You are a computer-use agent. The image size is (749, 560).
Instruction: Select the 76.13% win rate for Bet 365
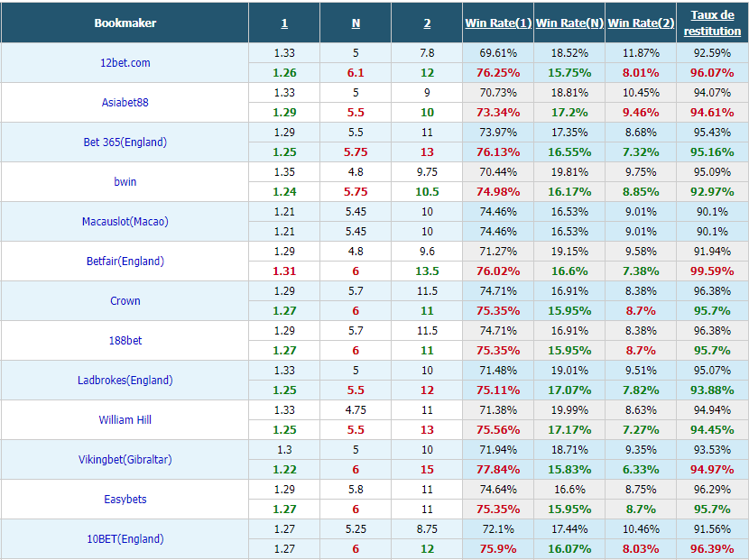498,151
